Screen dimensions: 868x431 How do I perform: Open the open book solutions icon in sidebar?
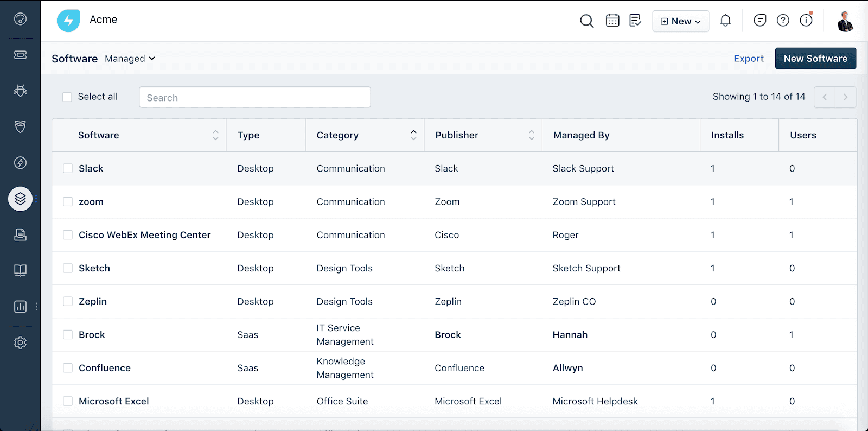pos(20,270)
